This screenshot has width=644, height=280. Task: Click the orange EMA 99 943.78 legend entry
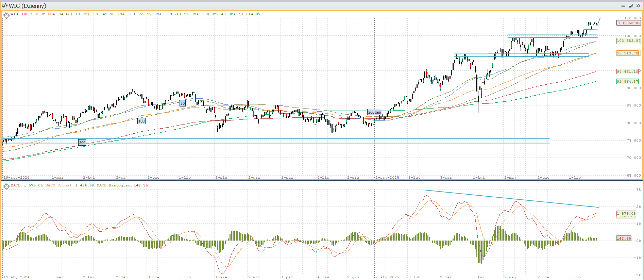(99, 14)
